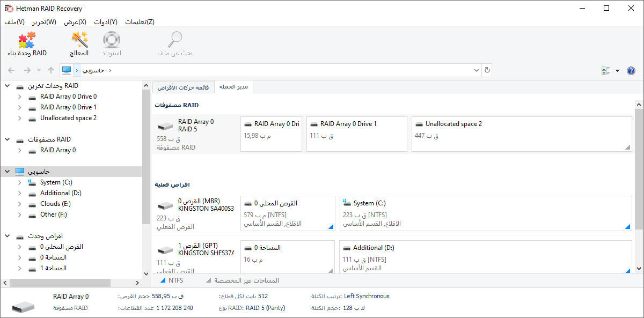Expand RAID Array 0 Drive 1 tree node
The width and height of the screenshot is (644, 318).
tap(19, 107)
